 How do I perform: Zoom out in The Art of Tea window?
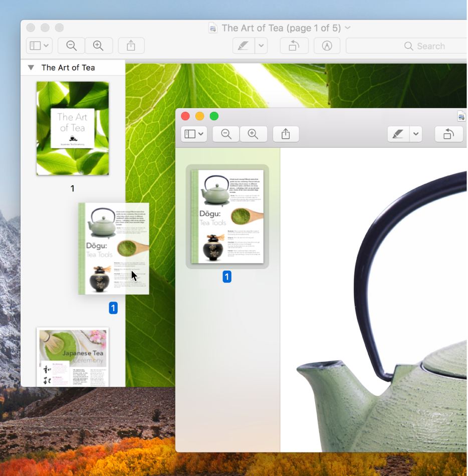click(x=72, y=46)
